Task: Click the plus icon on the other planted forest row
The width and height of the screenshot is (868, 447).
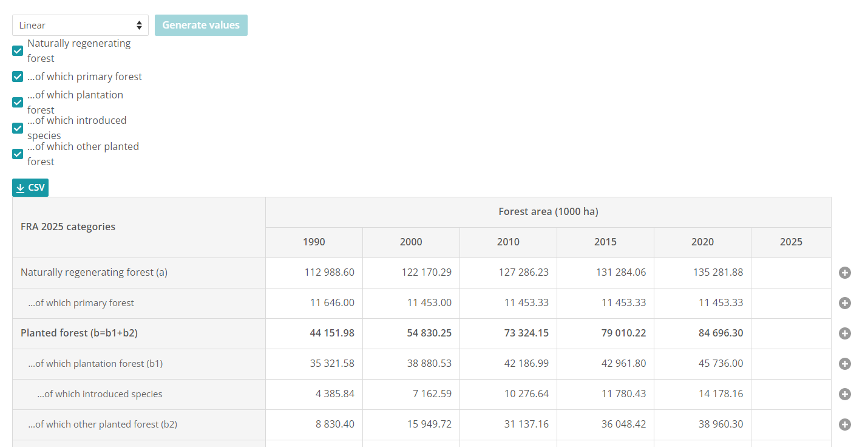Action: [x=844, y=424]
